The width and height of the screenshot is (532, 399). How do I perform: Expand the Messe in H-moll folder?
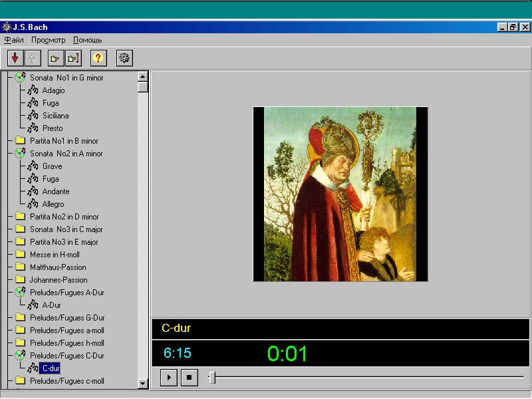click(x=54, y=255)
